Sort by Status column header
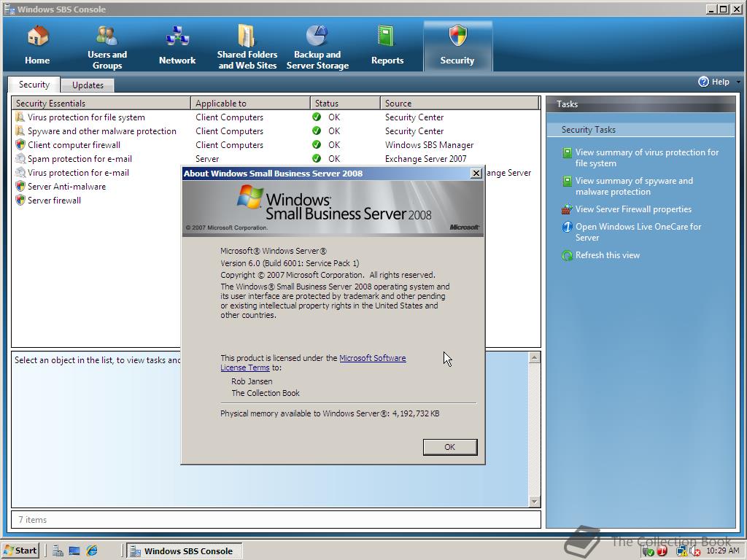 click(345, 104)
